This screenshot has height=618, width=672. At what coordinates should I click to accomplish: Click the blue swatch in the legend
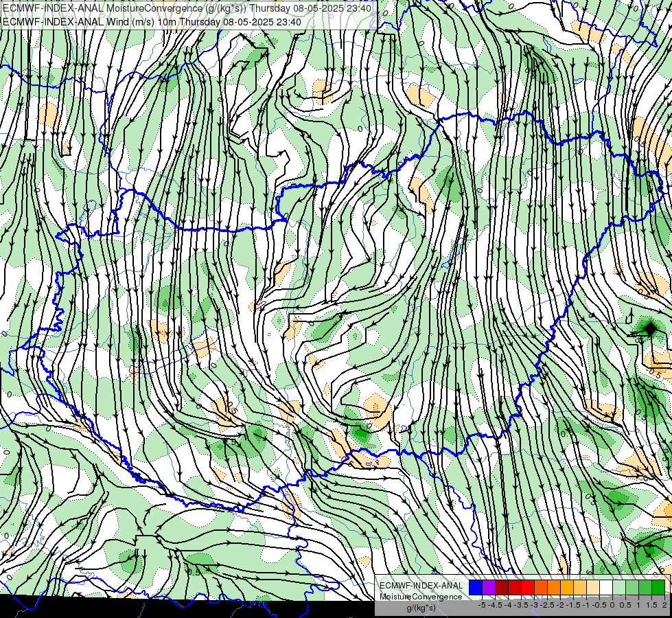click(x=476, y=587)
